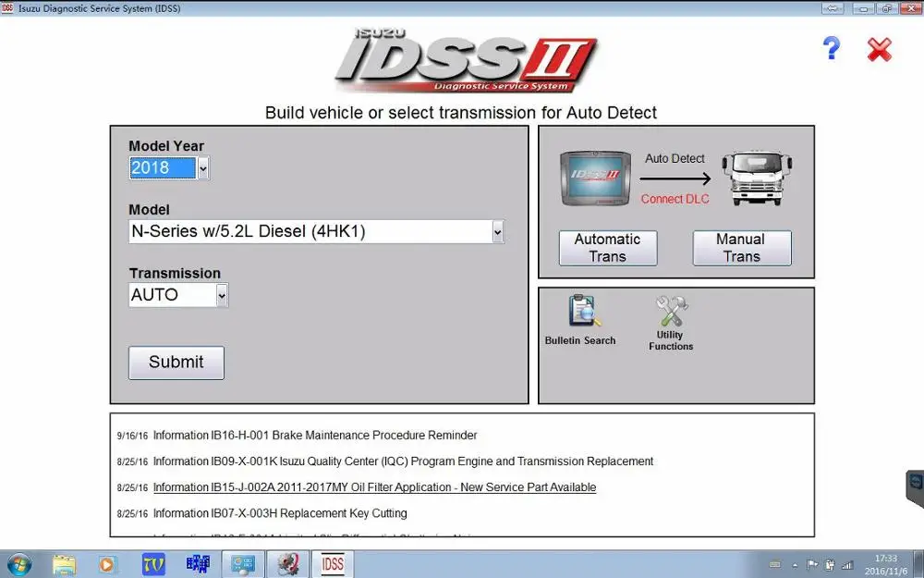Viewport: 924px width, 578px height.
Task: Click the Automatic Trans button
Action: coord(607,247)
